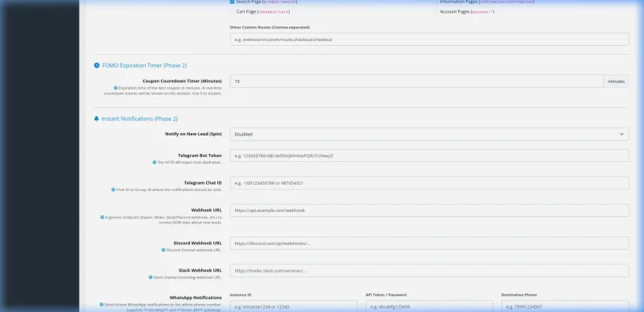Click the WhatsApp Instance ID field

pyautogui.click(x=294, y=306)
